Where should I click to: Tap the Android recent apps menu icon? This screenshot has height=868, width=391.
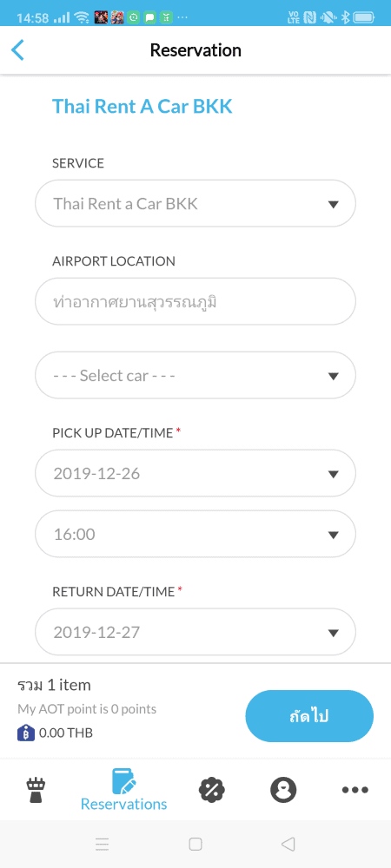point(102,845)
